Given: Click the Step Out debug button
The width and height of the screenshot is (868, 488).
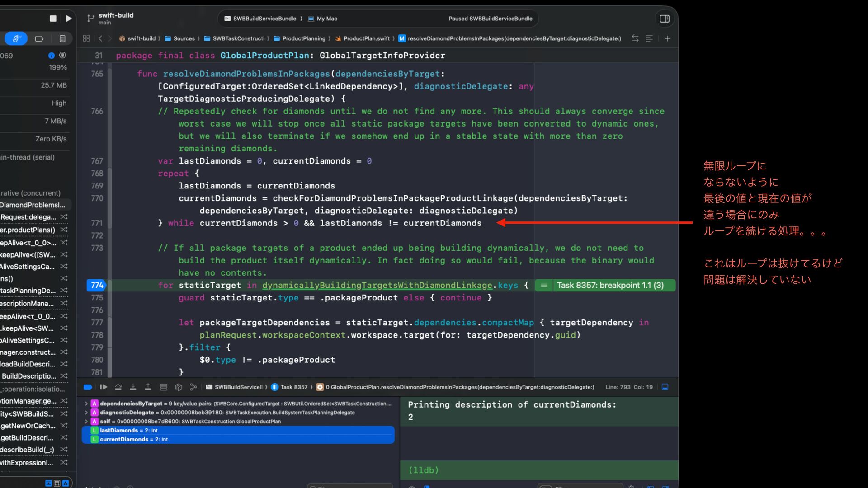Looking at the screenshot, I should point(148,387).
